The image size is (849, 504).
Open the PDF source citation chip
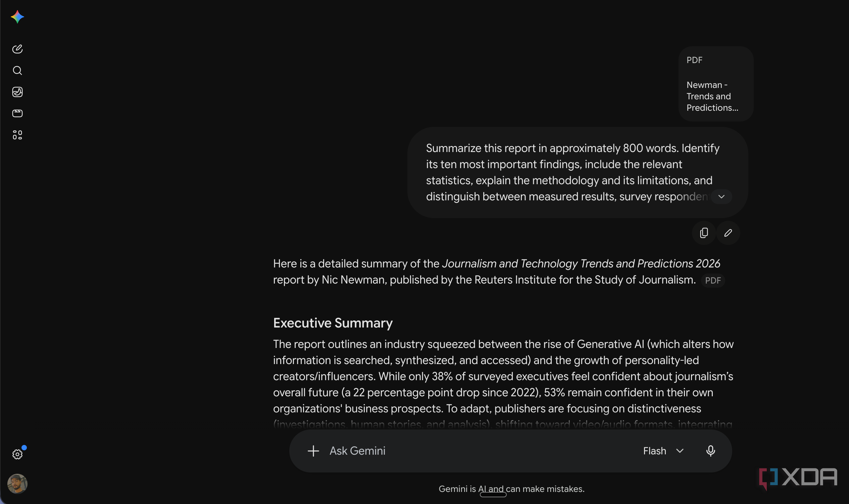pos(713,280)
